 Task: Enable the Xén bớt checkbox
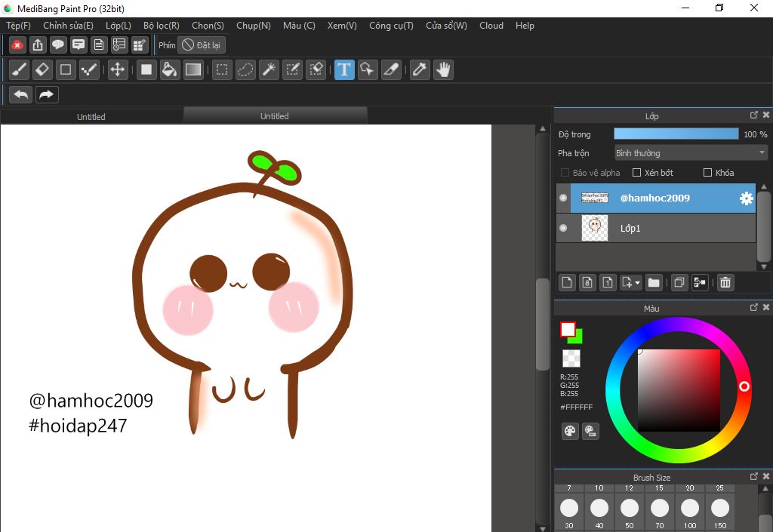coord(636,173)
